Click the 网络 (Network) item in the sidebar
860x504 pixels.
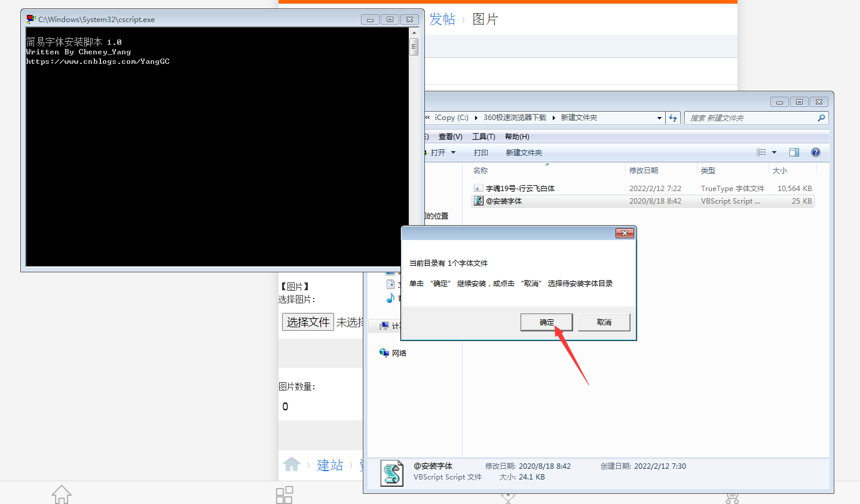coord(394,353)
